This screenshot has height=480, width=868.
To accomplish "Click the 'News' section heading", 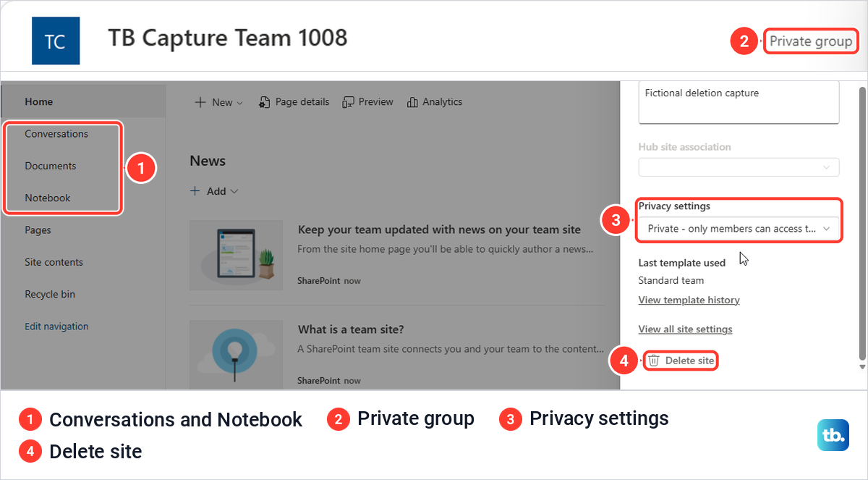I will 208,161.
